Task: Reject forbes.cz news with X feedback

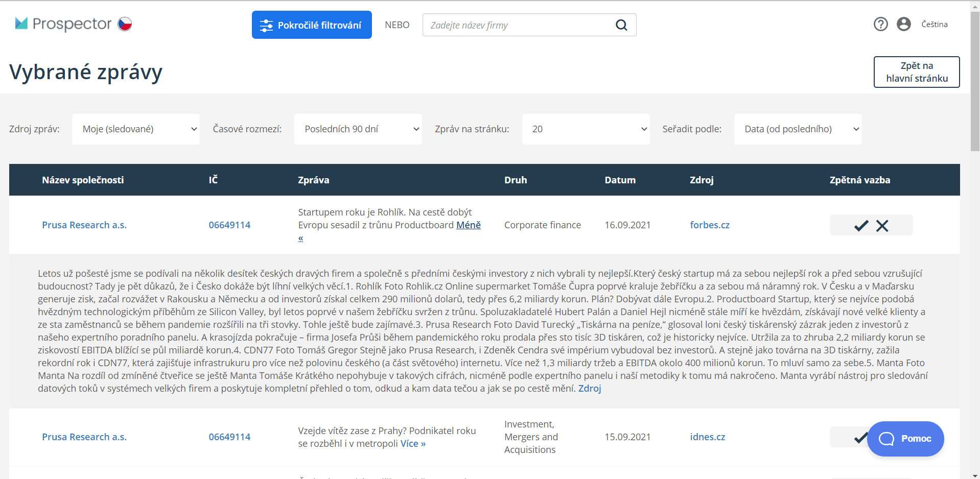Action: click(882, 225)
